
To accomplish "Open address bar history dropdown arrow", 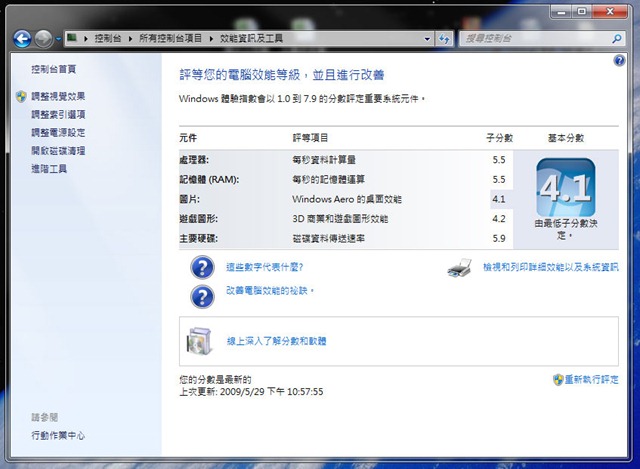I will 427,39.
